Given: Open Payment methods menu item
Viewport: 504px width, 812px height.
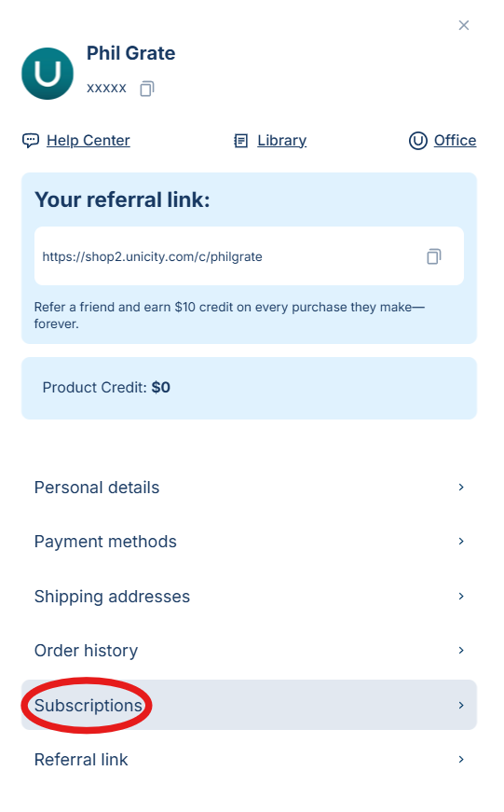Looking at the screenshot, I should point(249,541).
